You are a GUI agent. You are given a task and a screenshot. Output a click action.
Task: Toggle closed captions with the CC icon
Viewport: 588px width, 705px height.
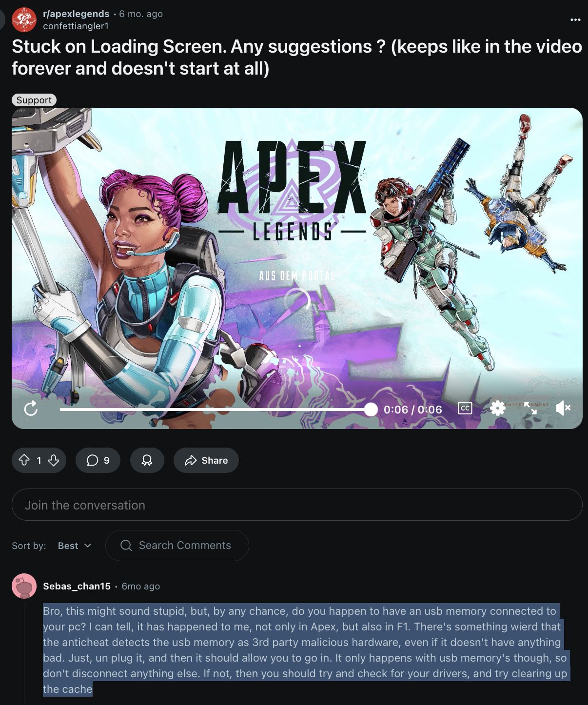(465, 408)
